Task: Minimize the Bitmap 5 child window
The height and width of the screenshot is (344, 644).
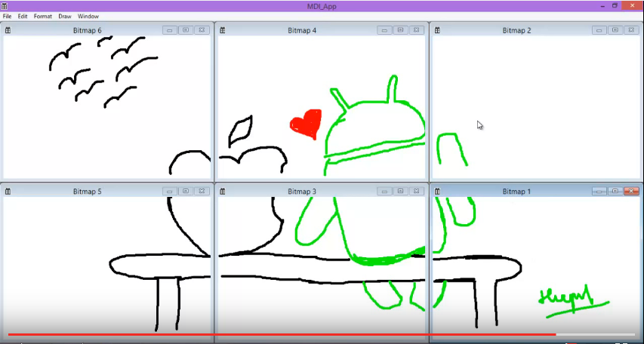Action: 170,191
